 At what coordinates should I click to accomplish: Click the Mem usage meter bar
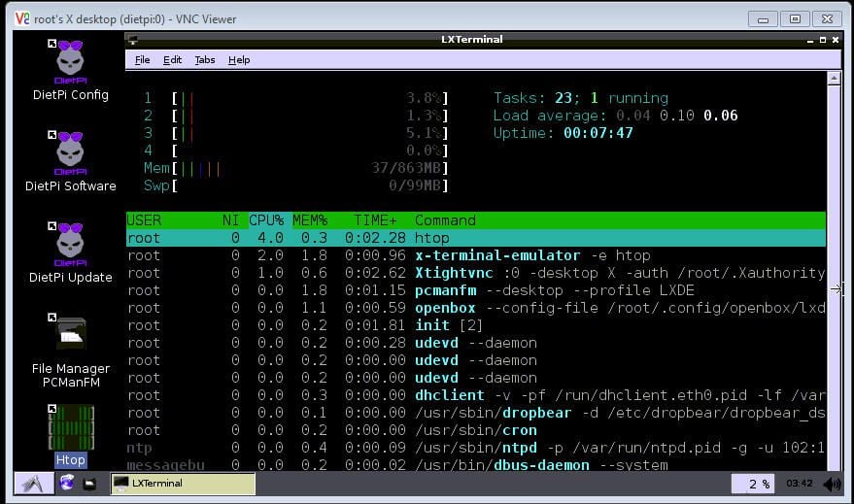(295, 168)
